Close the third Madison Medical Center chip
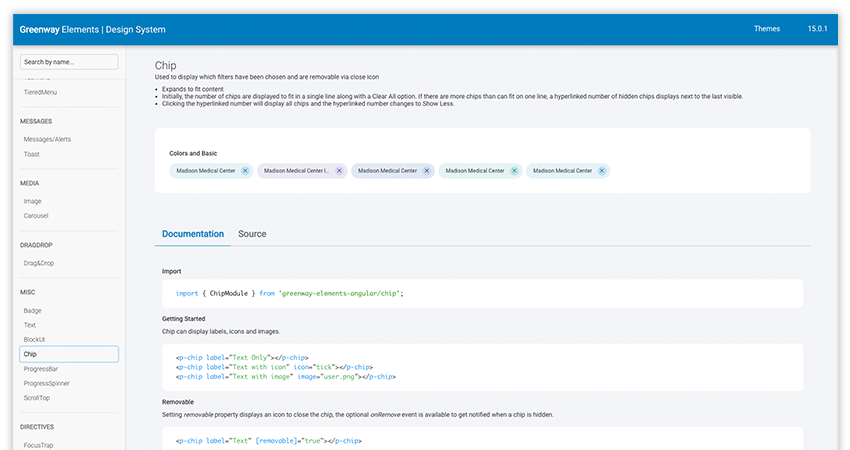Image resolution: width=850 pixels, height=450 pixels. point(427,171)
